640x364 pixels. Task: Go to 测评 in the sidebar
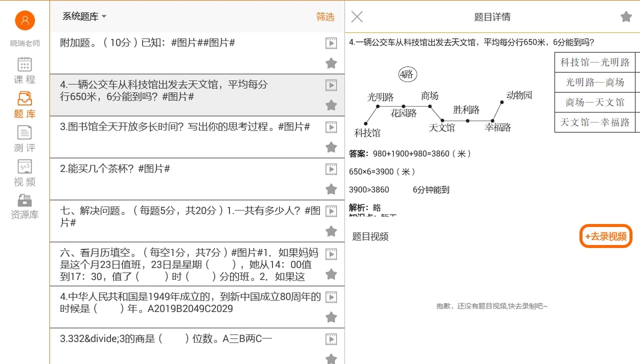(24, 138)
